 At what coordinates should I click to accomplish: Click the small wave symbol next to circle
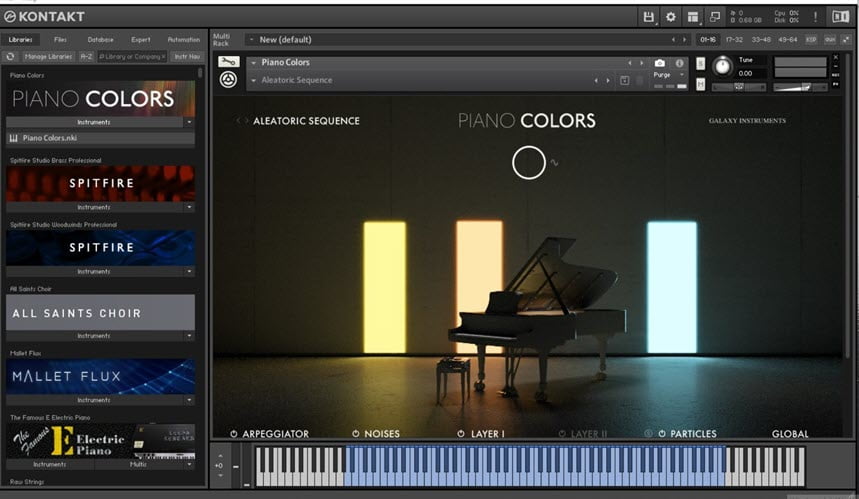(554, 163)
